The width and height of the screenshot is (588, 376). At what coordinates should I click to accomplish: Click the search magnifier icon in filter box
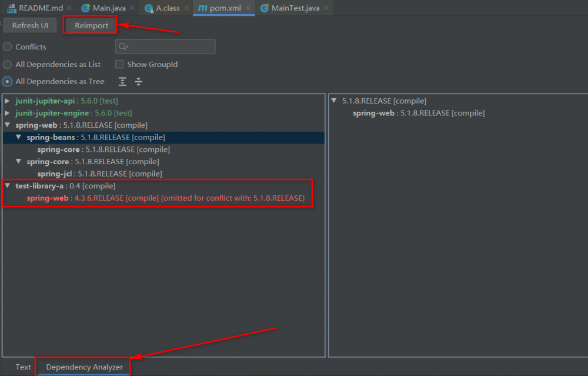123,46
